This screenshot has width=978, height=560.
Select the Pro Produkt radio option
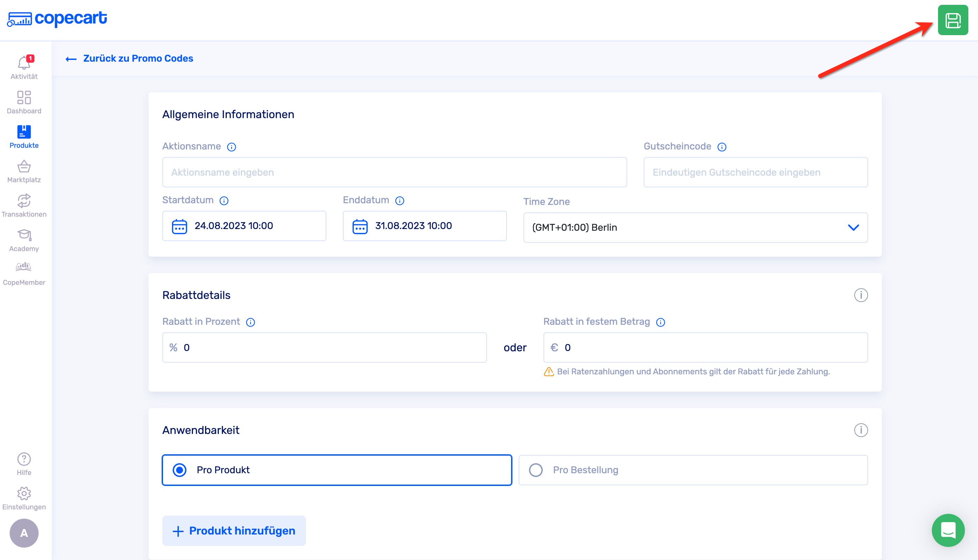pyautogui.click(x=179, y=470)
